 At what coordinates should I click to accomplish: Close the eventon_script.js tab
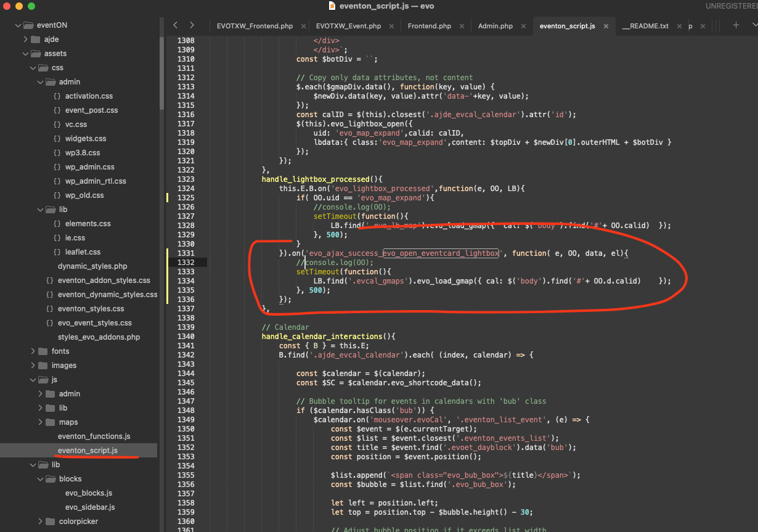(x=606, y=27)
